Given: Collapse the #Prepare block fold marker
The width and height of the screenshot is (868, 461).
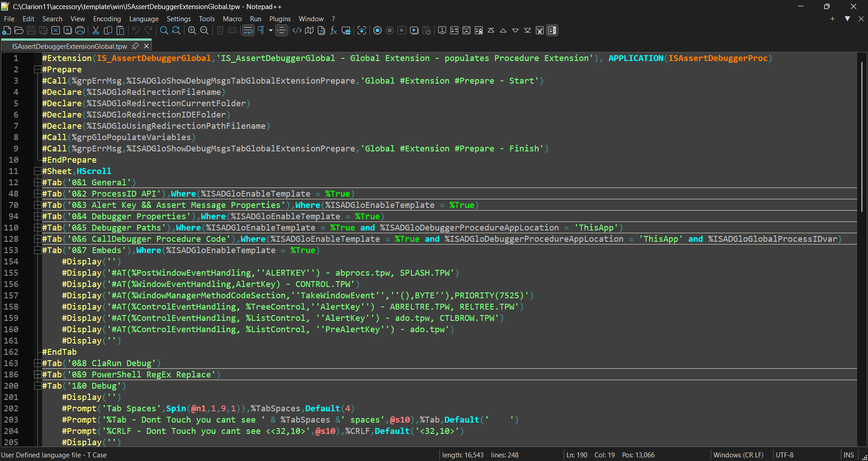Looking at the screenshot, I should (38, 70).
